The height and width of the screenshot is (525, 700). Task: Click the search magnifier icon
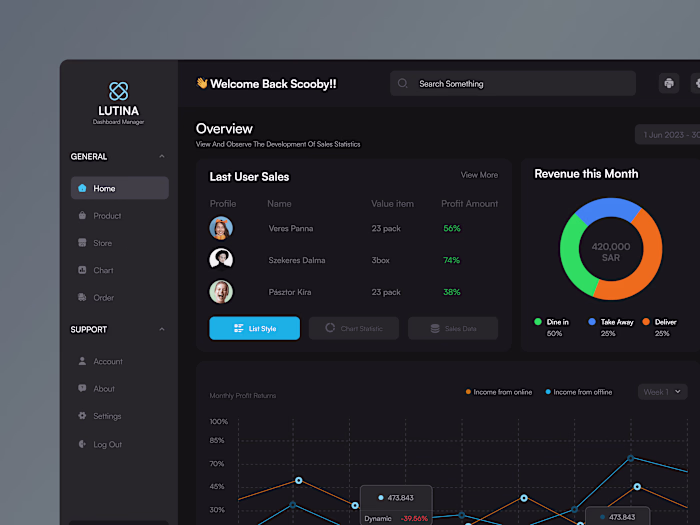pyautogui.click(x=402, y=83)
